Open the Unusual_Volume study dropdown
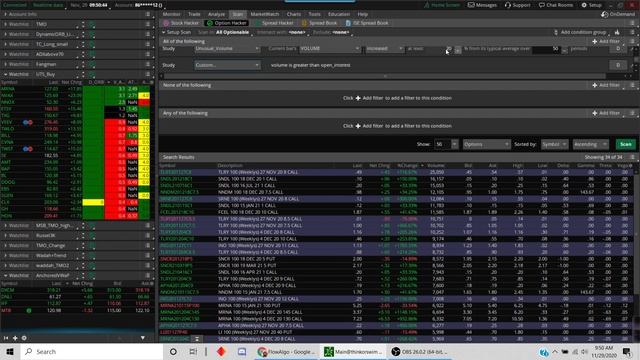 [227, 49]
